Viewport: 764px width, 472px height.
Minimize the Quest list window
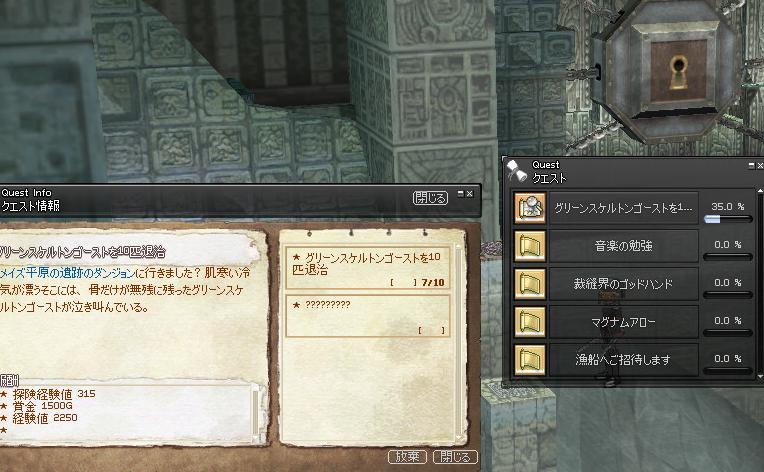click(x=751, y=166)
